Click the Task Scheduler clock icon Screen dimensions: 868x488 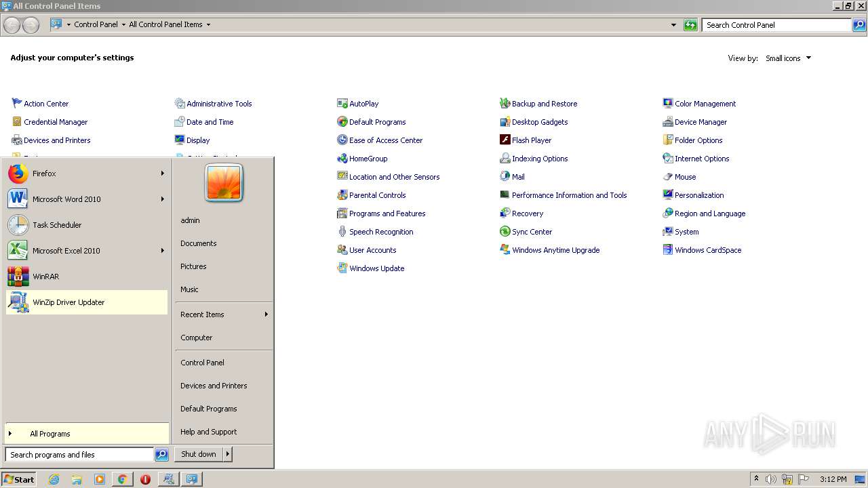click(18, 225)
